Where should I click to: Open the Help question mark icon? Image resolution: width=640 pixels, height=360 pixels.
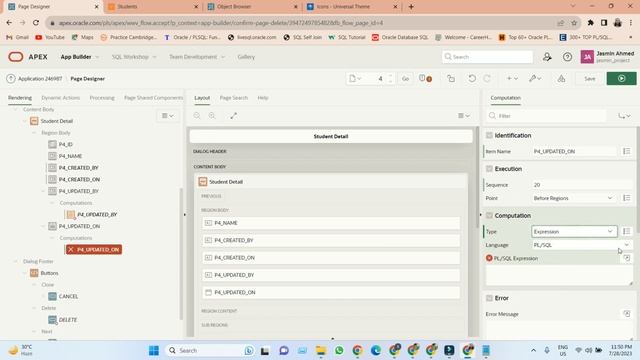tap(567, 57)
